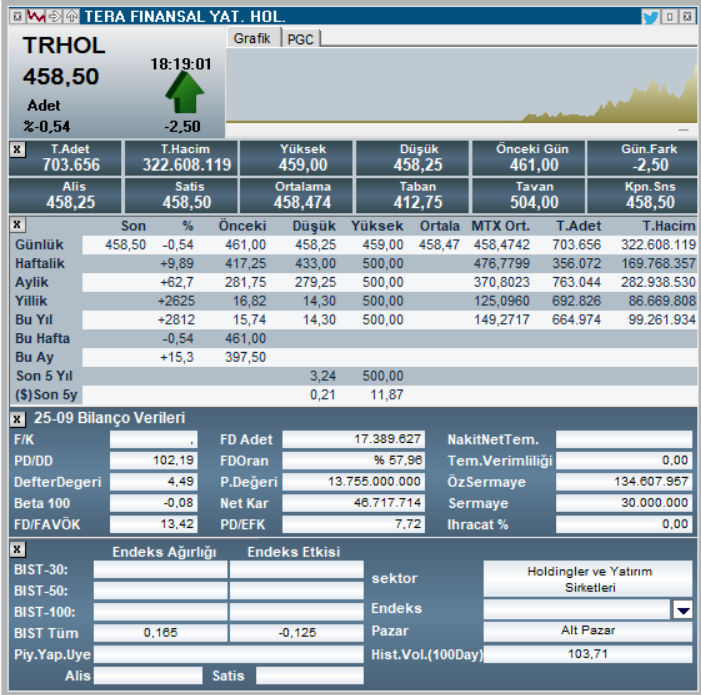Click the Alis 458,25 tile
This screenshot has height=695, width=701.
click(65, 195)
